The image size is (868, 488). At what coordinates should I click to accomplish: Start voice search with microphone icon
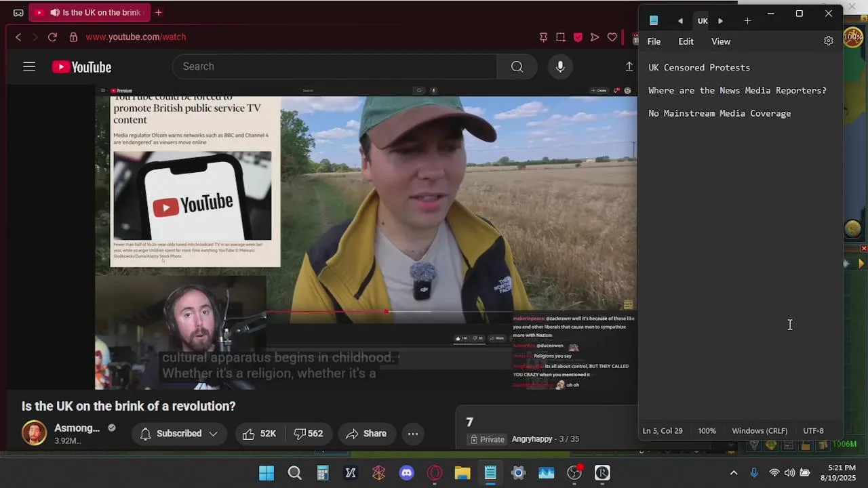click(560, 66)
